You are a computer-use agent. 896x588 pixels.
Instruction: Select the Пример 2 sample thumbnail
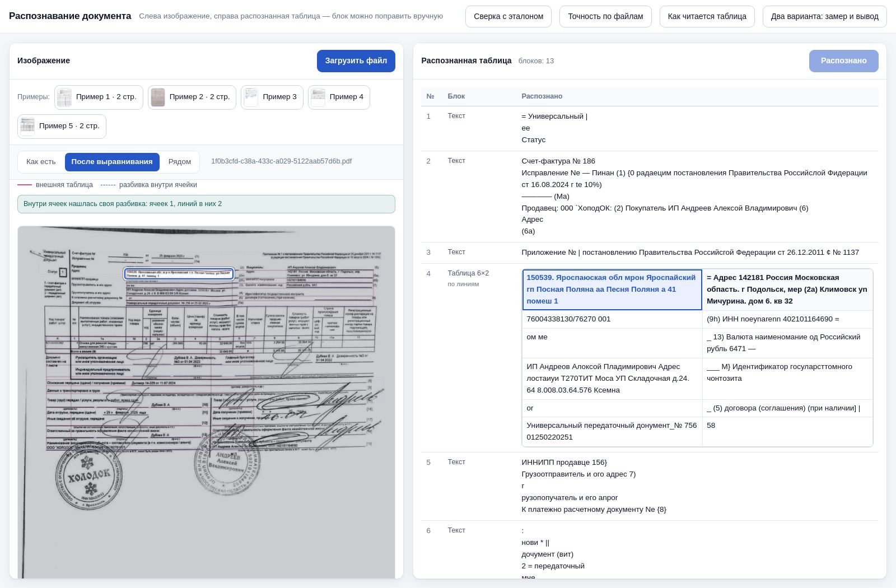click(158, 97)
